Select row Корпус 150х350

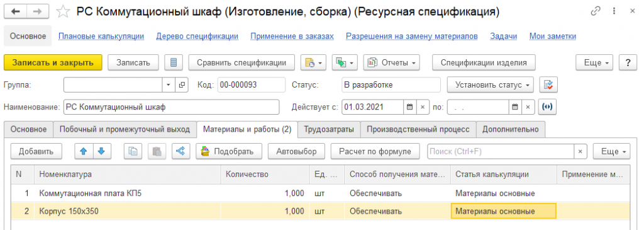[320, 211]
